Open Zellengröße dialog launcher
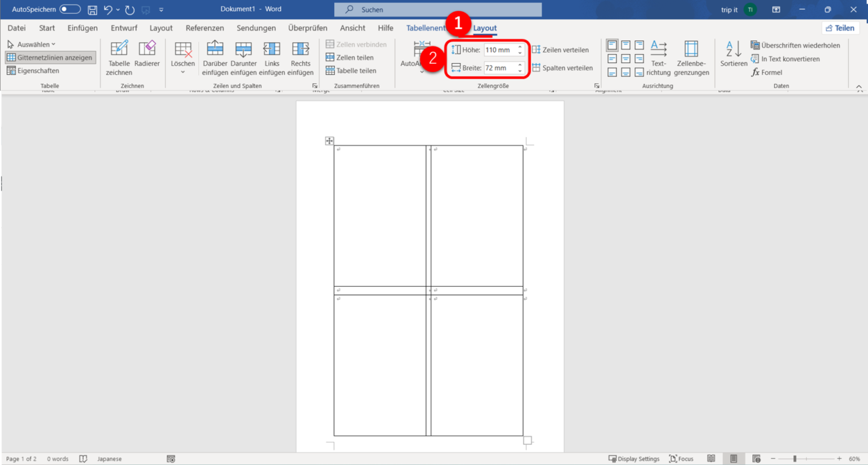This screenshot has width=868, height=465. click(x=597, y=86)
